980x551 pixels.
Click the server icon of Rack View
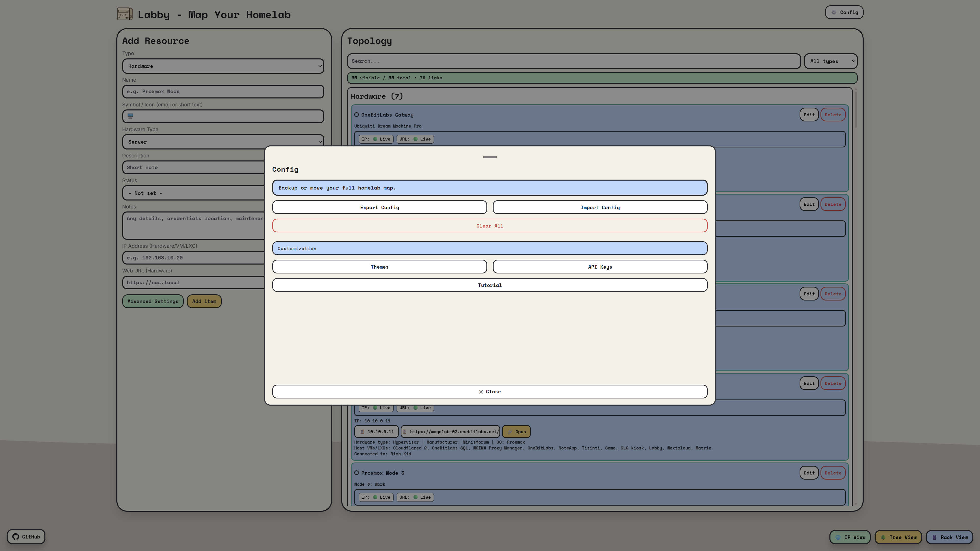pos(934,537)
